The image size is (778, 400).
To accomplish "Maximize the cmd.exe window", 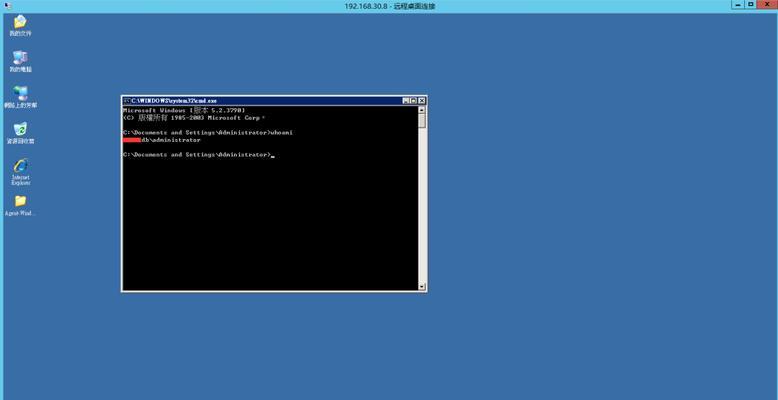I will 414,101.
